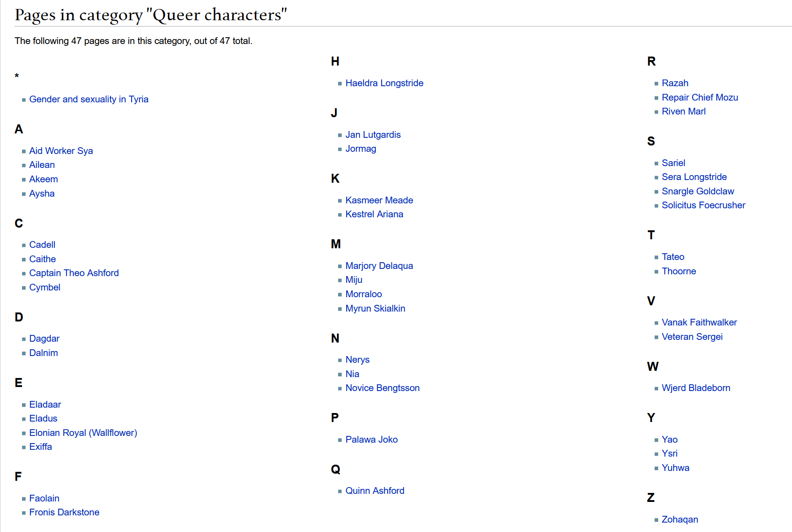Open the Cadell character page
The image size is (792, 532).
coord(42,245)
